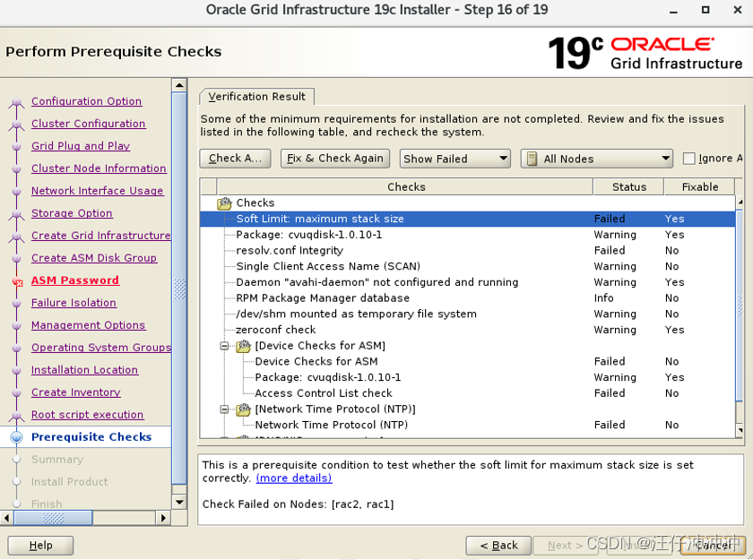Image resolution: width=753 pixels, height=560 pixels.
Task: Open the more details link
Action: point(294,478)
